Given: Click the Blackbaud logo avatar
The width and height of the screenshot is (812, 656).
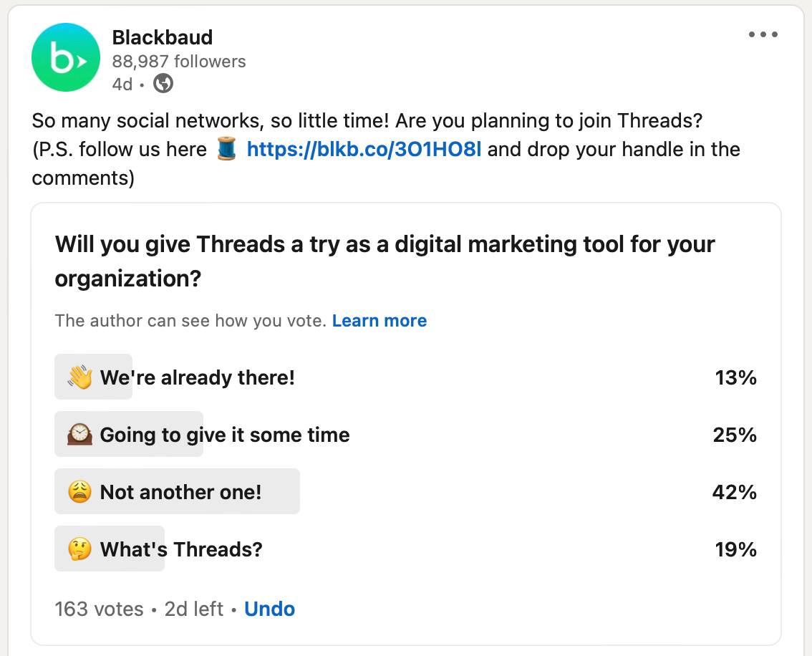Looking at the screenshot, I should click(66, 57).
